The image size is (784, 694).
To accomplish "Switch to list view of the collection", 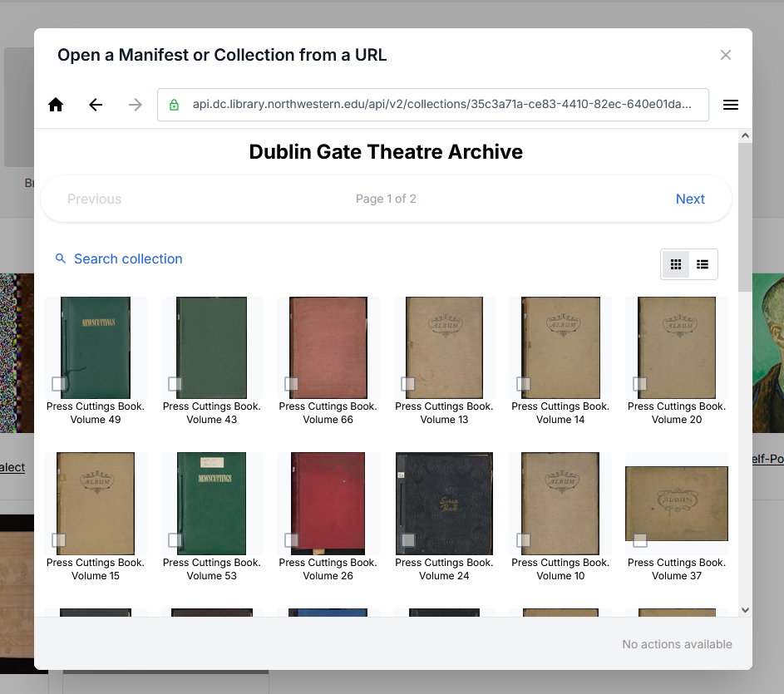I will [x=703, y=263].
